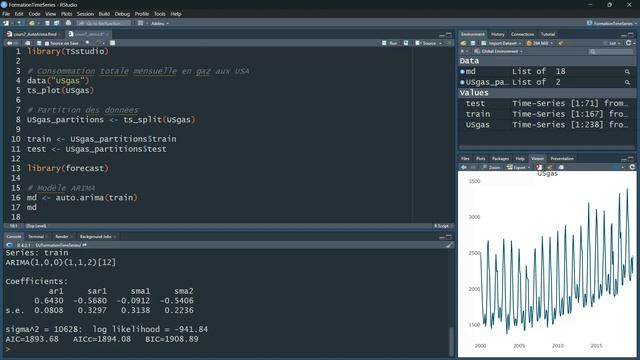Screen dimensions: 640x360
Task: Click the red remove-current-viewer-item icon
Action: 539,167
